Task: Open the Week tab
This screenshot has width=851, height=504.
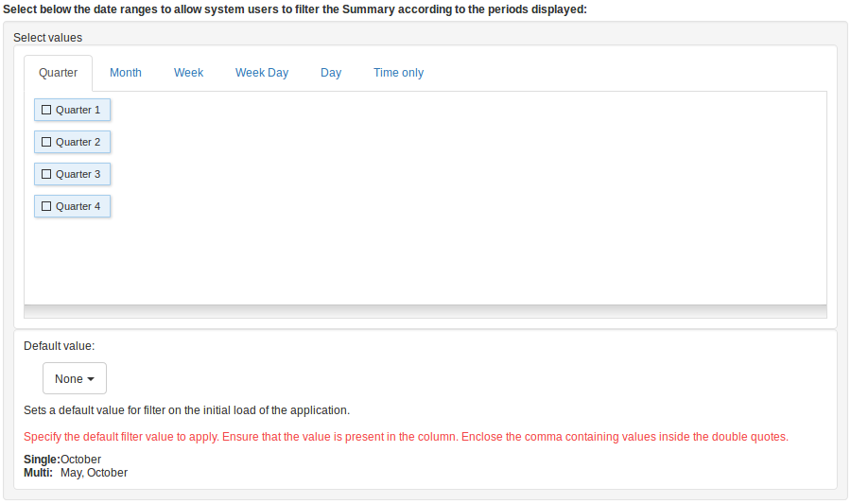Action: coord(188,73)
